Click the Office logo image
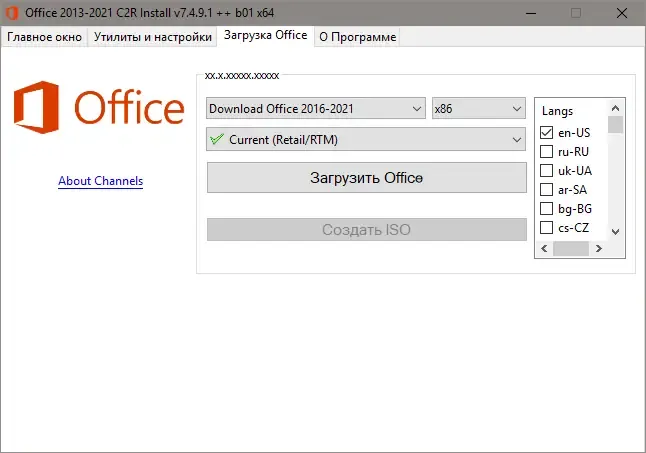Screen dimensions: 646x453 click(99, 107)
